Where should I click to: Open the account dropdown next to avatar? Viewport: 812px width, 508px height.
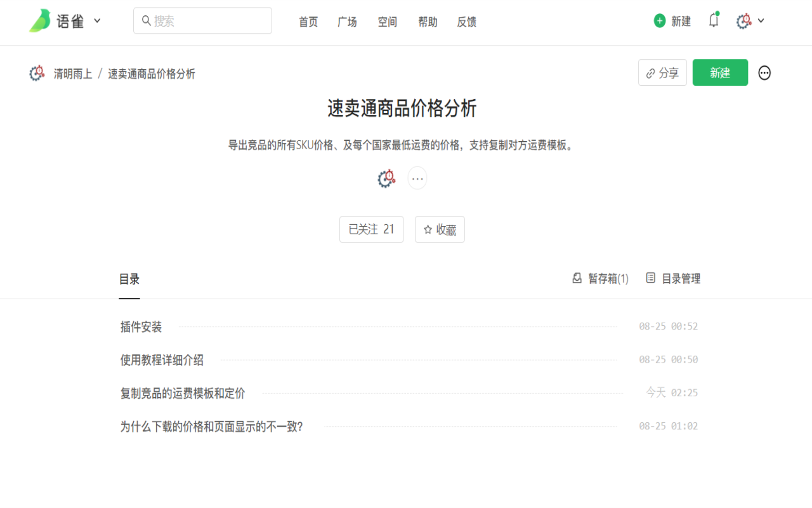(761, 20)
